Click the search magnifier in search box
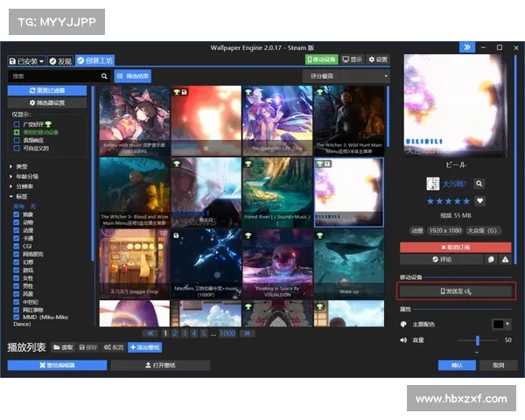The width and height of the screenshot is (525, 420). coord(104,76)
